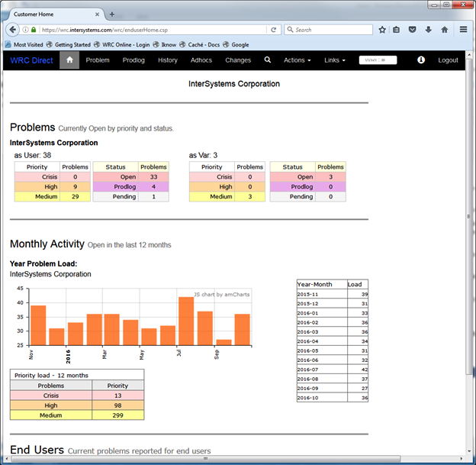Image resolution: width=476 pixels, height=465 pixels.
Task: Open the Problem menu item
Action: tap(98, 60)
